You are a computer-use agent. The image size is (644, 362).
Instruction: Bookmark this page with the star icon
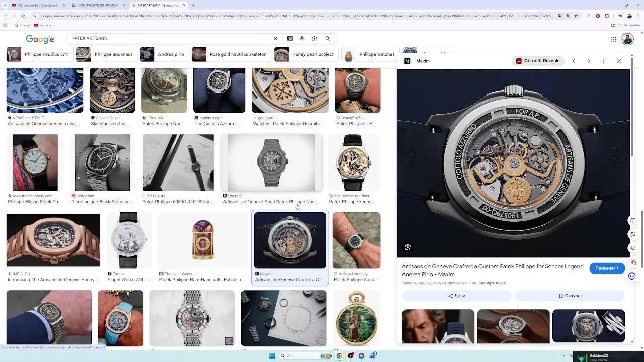pyautogui.click(x=576, y=16)
